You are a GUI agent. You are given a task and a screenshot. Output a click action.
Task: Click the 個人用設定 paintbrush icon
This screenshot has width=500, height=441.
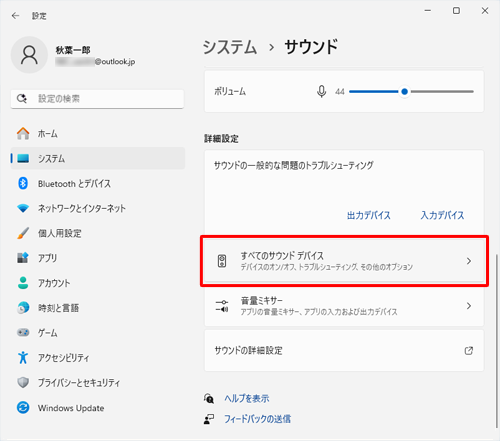(23, 233)
